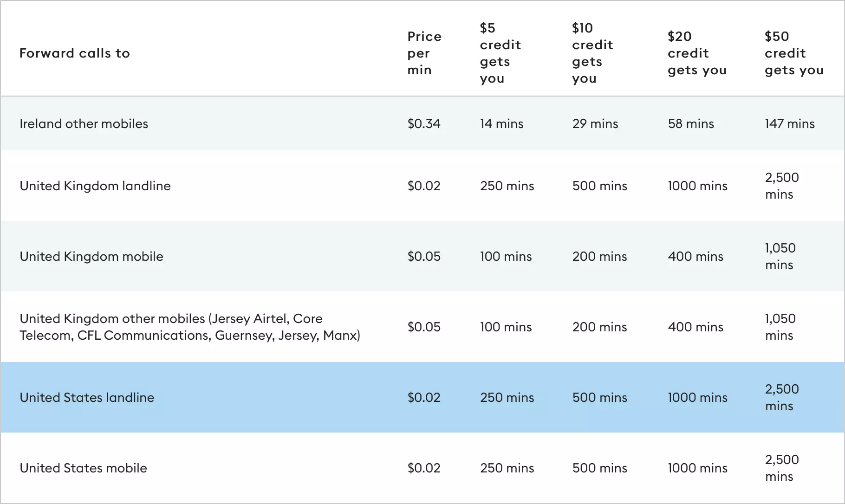845x504 pixels.
Task: Select the "29 mins" cell for Ireland
Action: (595, 124)
